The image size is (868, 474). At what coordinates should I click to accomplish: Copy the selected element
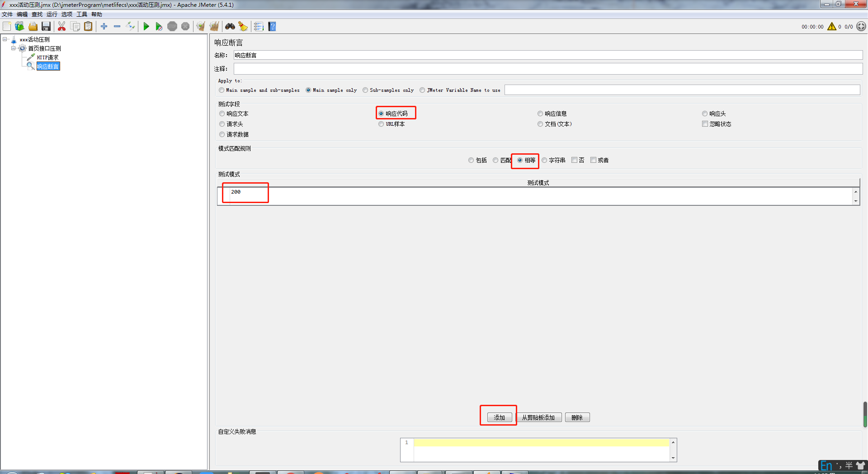point(75,26)
